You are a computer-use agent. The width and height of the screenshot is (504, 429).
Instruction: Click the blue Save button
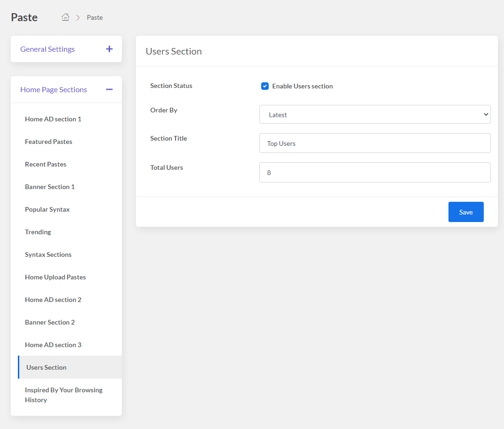coord(466,212)
